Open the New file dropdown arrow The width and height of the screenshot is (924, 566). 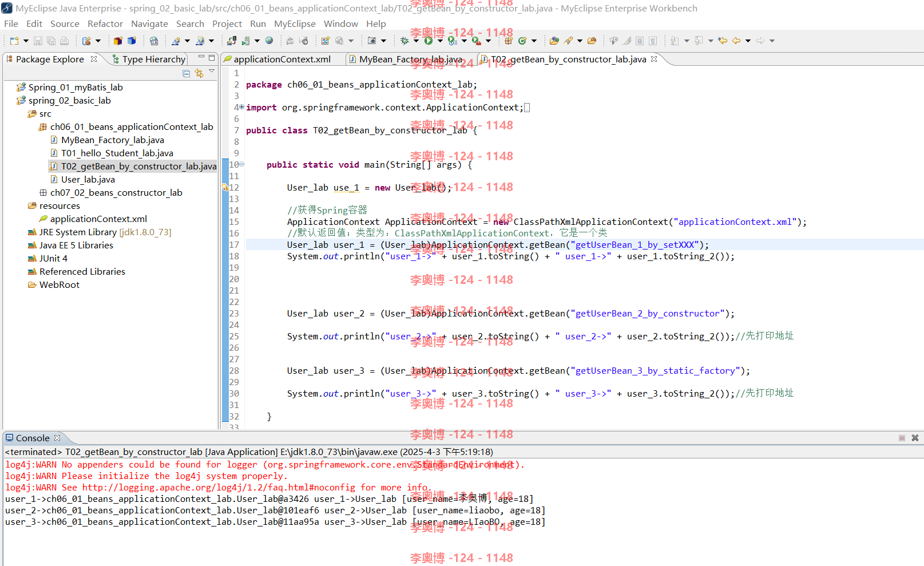tap(26, 41)
